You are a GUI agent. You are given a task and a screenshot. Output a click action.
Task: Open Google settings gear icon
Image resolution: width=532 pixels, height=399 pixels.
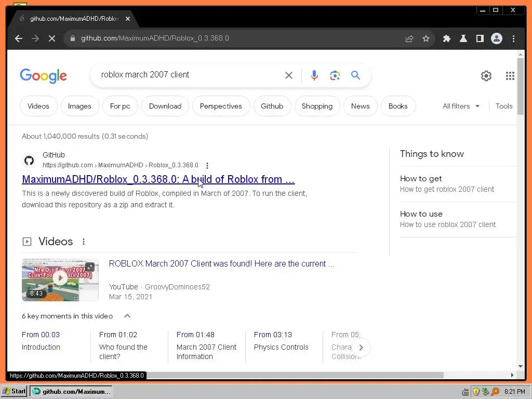click(x=486, y=76)
